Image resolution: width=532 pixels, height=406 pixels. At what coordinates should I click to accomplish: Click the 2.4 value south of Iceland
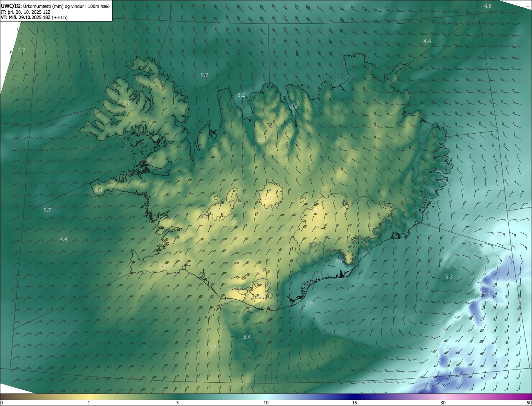[212, 346]
